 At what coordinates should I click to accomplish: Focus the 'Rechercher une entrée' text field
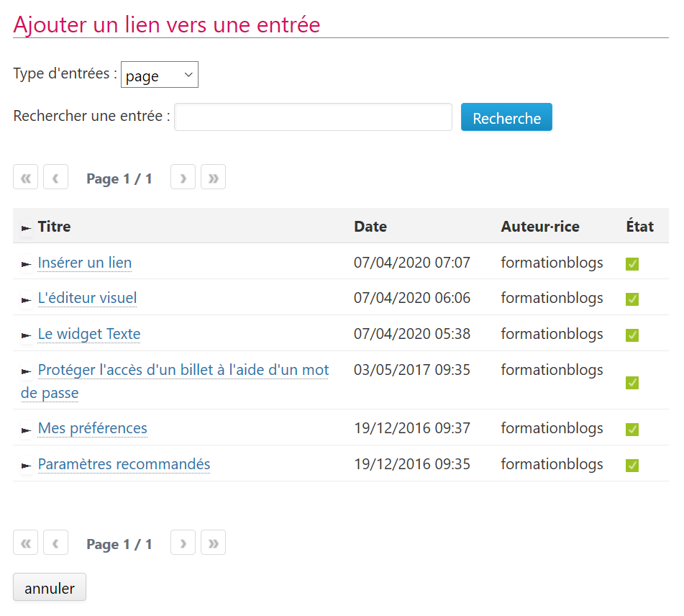(x=313, y=117)
